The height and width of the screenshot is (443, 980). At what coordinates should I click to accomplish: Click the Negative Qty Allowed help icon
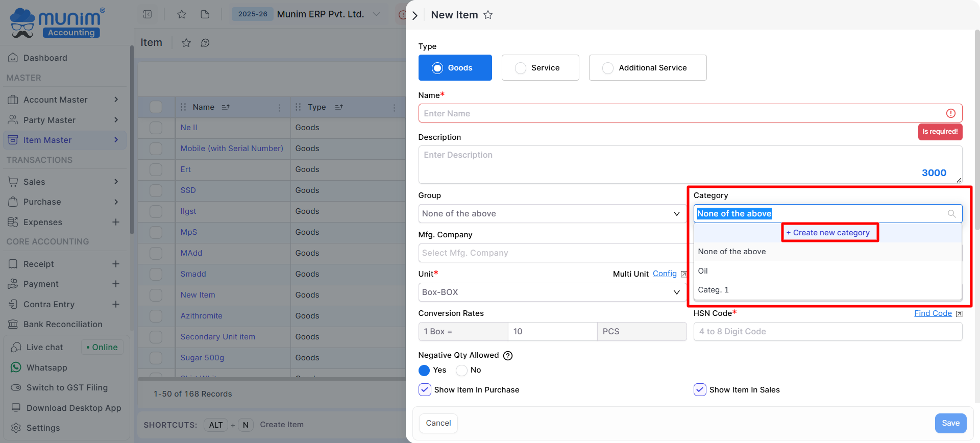pyautogui.click(x=508, y=356)
